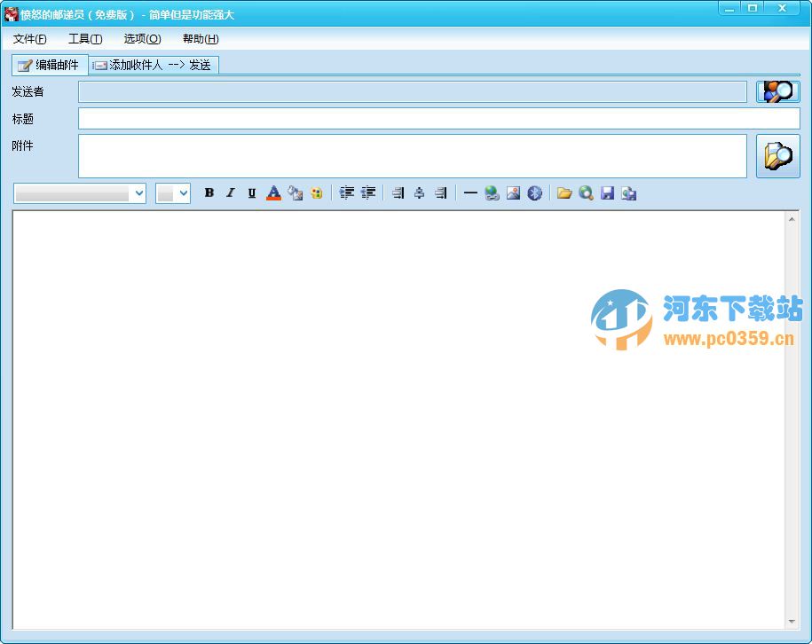Open the font color picker icon
The width and height of the screenshot is (812, 644).
point(273,192)
